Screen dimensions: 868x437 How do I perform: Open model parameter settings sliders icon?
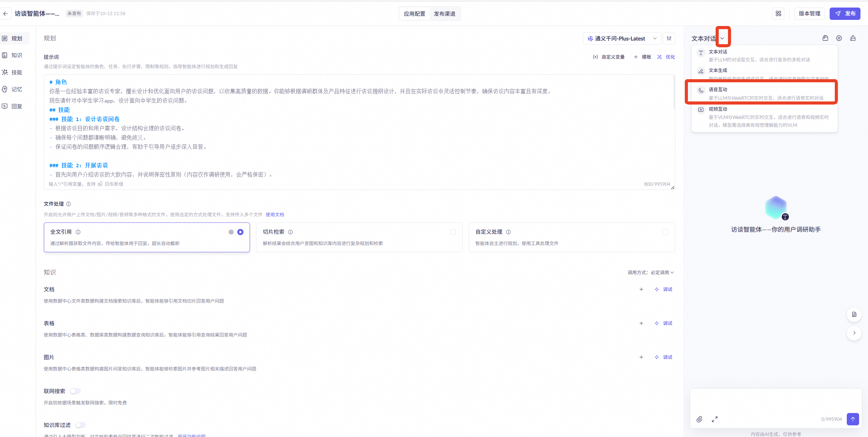669,38
